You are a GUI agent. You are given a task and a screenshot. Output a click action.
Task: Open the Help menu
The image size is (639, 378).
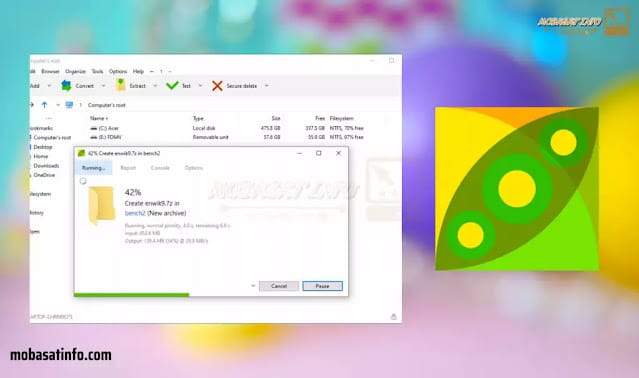[x=139, y=71]
